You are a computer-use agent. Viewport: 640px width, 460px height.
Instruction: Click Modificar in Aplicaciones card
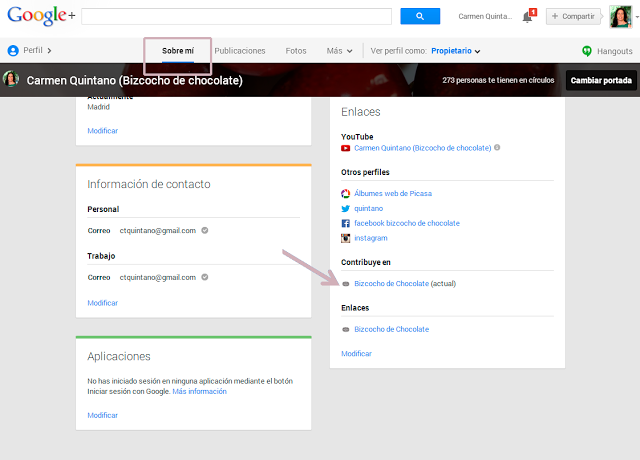click(102, 415)
